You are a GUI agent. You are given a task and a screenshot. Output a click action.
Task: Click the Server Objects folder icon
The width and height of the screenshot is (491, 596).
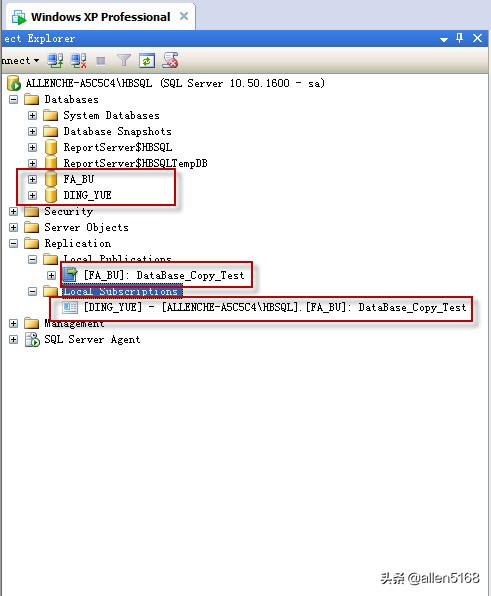click(x=32, y=227)
